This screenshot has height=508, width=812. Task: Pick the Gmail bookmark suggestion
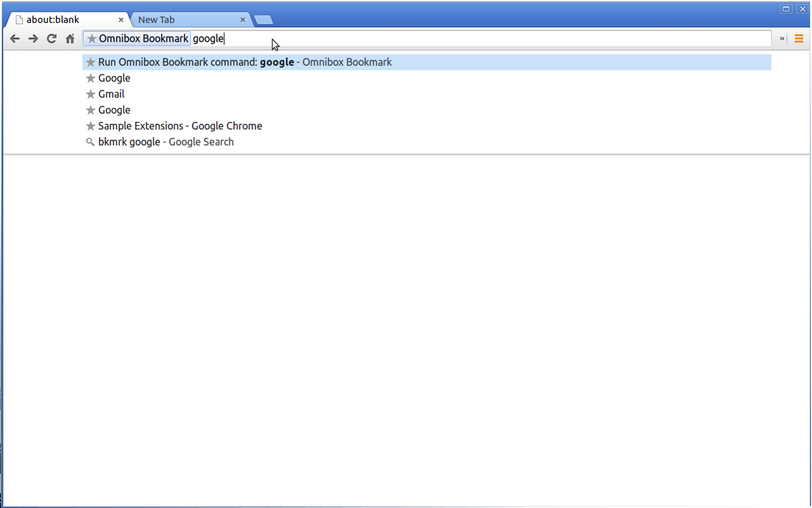pos(427,94)
